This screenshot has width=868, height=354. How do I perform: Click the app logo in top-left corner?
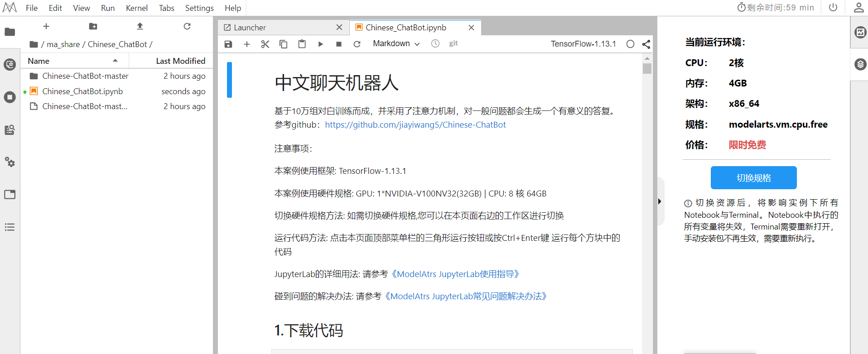10,7
